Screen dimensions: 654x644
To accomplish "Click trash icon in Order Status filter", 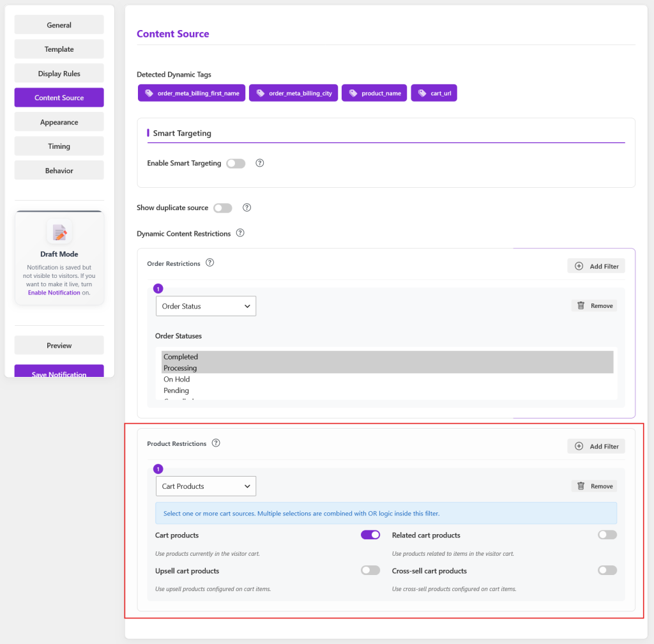I will (x=581, y=306).
